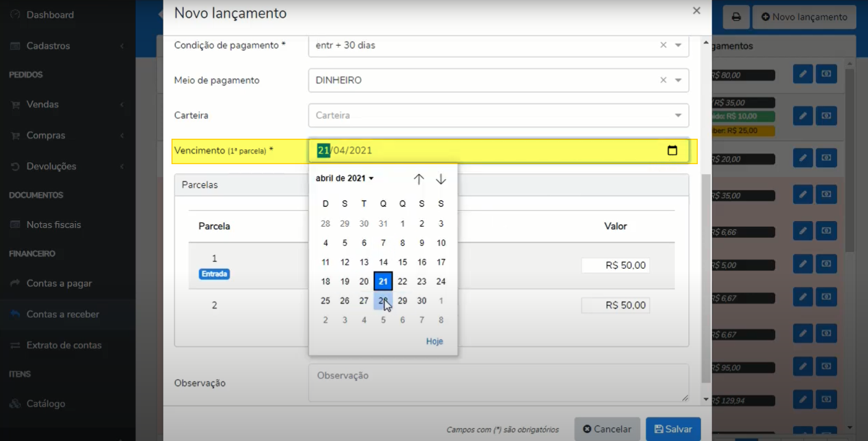Click the value field of parcela 2
The width and height of the screenshot is (868, 441).
tap(615, 305)
